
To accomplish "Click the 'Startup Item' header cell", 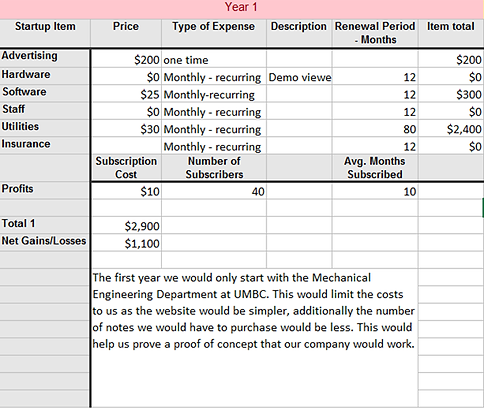I will tap(45, 33).
